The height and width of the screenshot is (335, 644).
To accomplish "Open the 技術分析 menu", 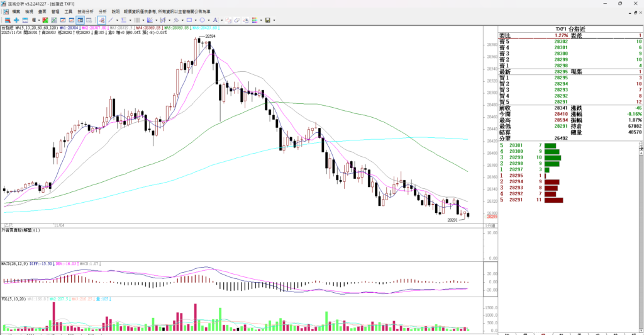I will click(x=86, y=11).
